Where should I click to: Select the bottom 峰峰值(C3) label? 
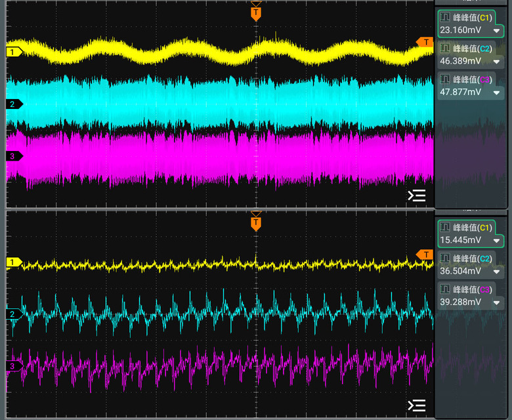click(473, 289)
